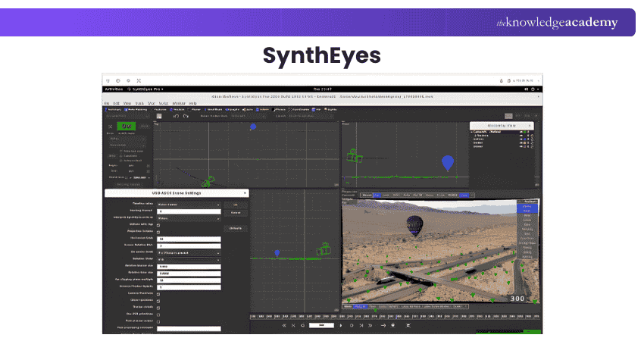Click the Defaults button in the scene settings
Image resolution: width=644 pixels, height=341 pixels.
click(x=236, y=228)
